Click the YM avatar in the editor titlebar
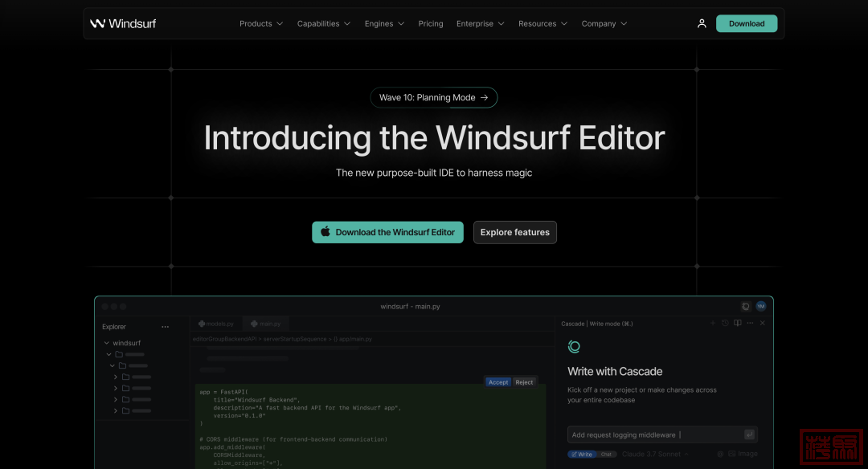868x469 pixels. point(760,306)
